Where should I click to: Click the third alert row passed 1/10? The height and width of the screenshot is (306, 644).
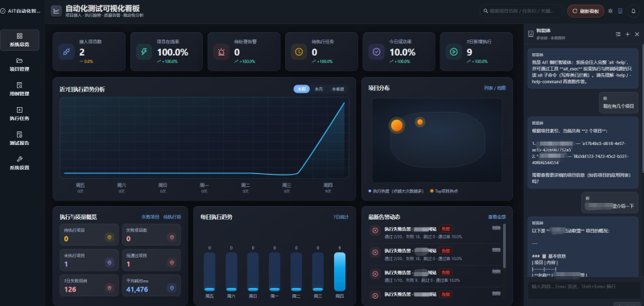(436, 276)
